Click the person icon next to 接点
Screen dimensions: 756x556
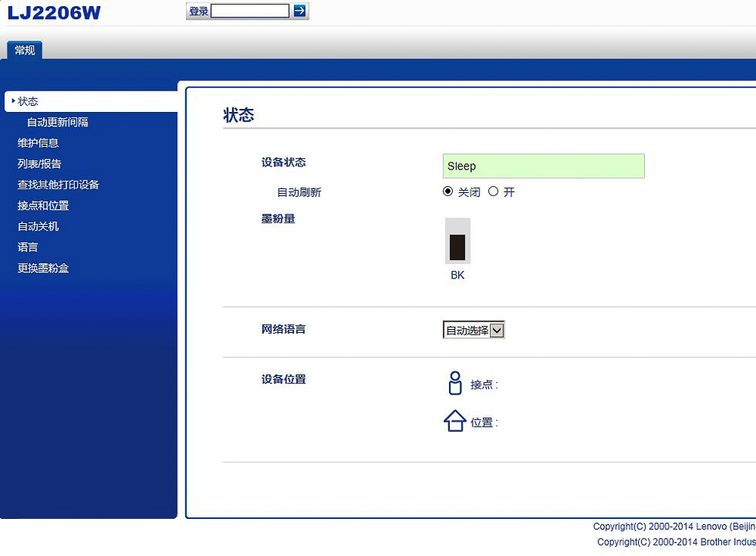[x=454, y=384]
